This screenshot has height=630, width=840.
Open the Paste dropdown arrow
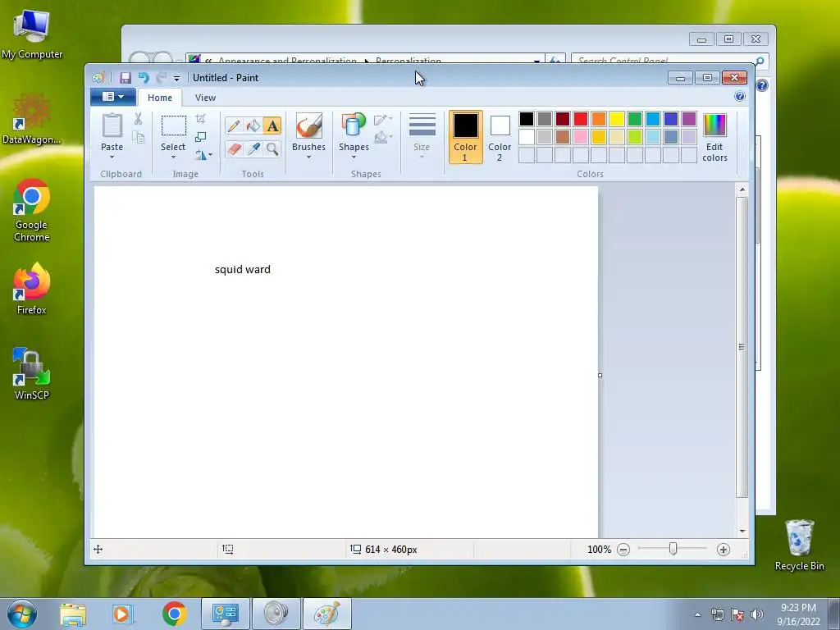point(112,157)
